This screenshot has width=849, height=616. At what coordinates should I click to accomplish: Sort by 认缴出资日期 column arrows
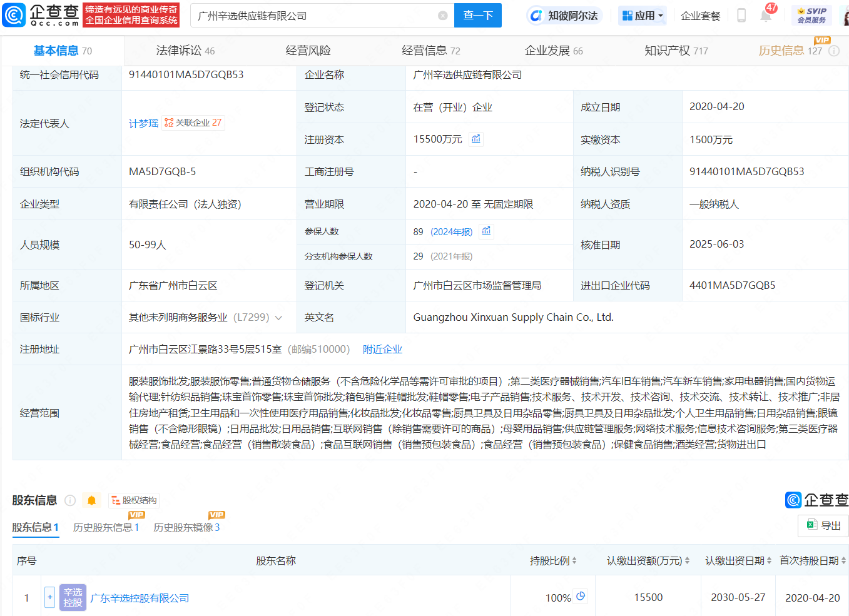pyautogui.click(x=769, y=561)
